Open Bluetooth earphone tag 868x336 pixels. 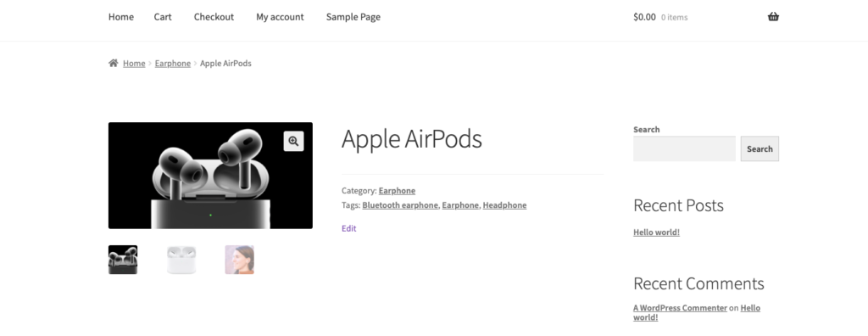click(400, 205)
